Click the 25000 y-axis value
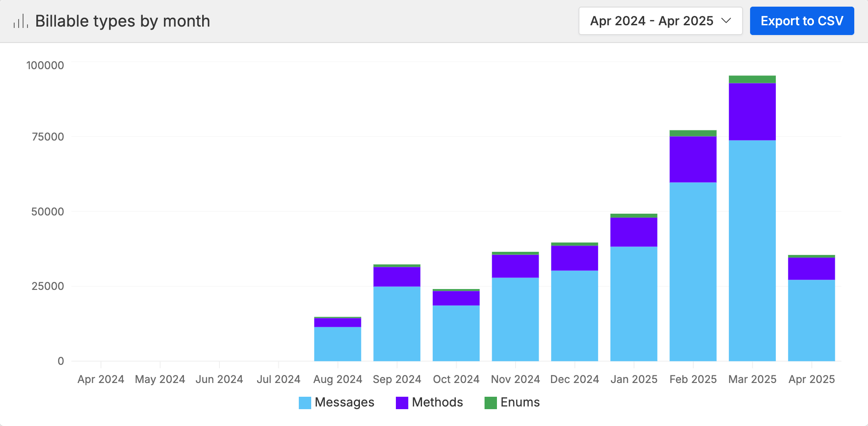 click(48, 286)
